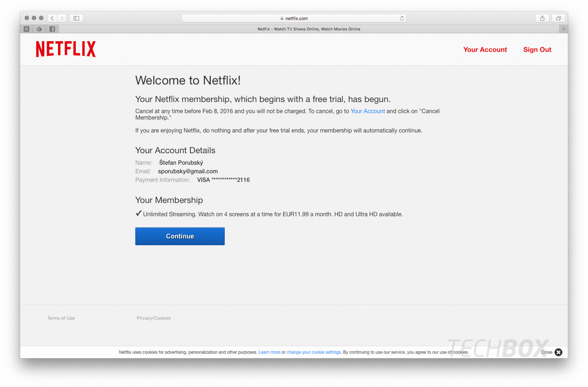Viewport: 588px width, 387px height.
Task: Click 'change your cookie settings' link
Action: 313,352
